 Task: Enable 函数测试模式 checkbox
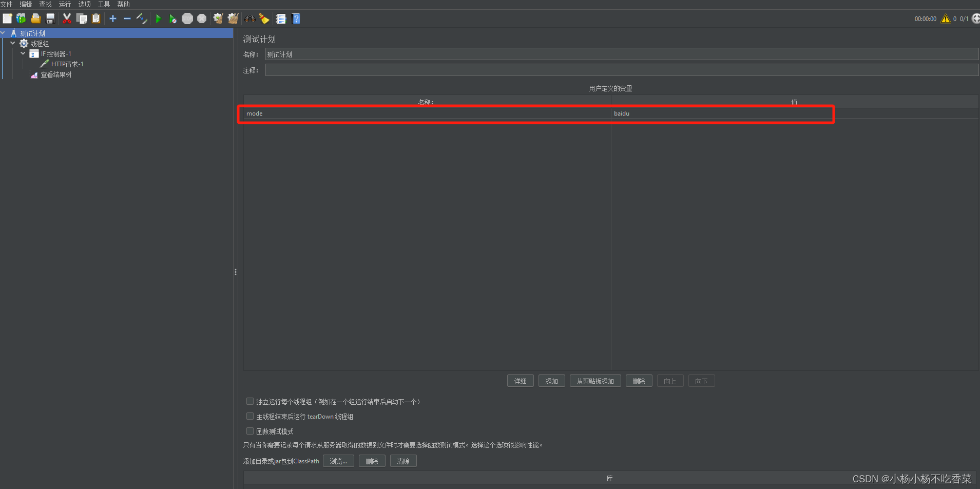pyautogui.click(x=250, y=431)
